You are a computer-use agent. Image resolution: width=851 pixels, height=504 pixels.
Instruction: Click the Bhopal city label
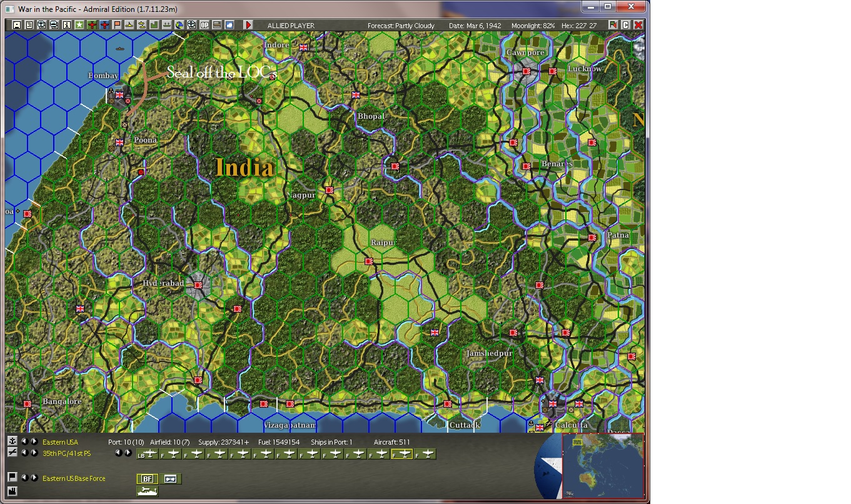tap(371, 116)
